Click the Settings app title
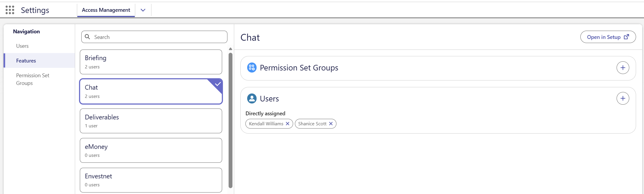Viewport: 644px width, 194px height. 35,10
